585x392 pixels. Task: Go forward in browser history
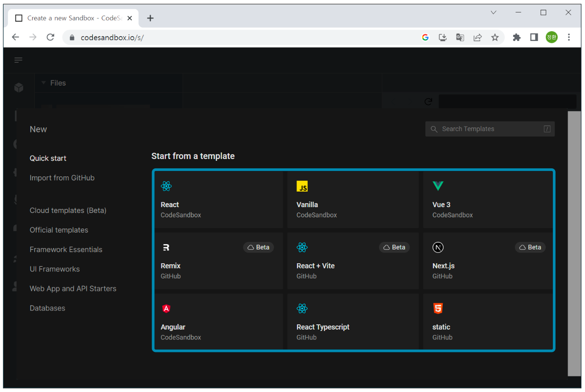(x=33, y=37)
